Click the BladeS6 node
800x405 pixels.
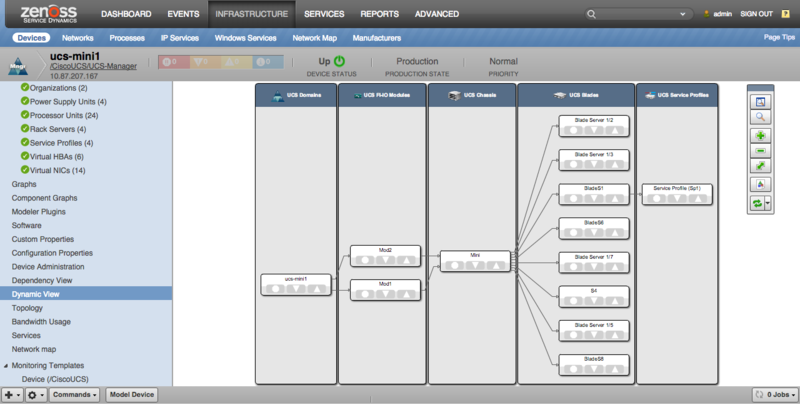click(594, 229)
